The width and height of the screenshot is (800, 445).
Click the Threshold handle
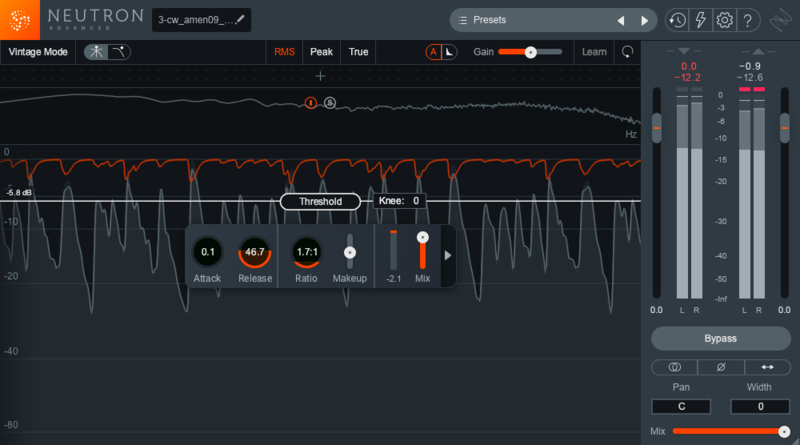point(320,202)
